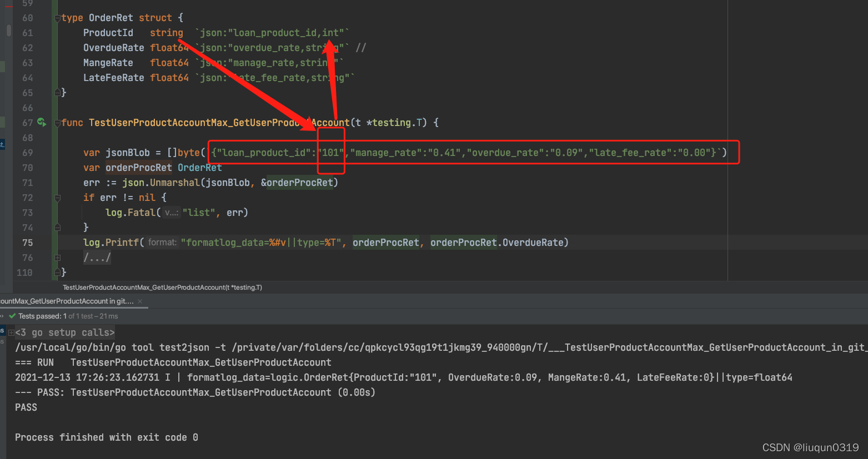Expand the folded region at line 76
This screenshot has width=868, height=459.
pos(57,258)
